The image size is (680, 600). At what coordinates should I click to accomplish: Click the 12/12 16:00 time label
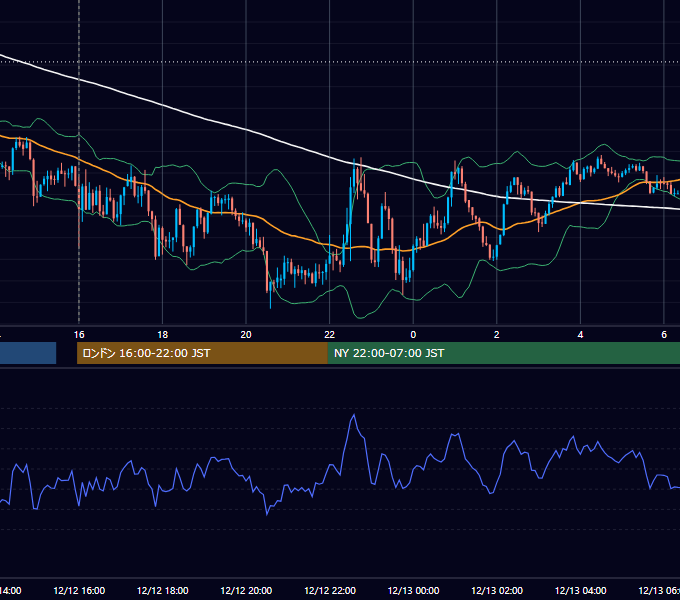tap(79, 590)
